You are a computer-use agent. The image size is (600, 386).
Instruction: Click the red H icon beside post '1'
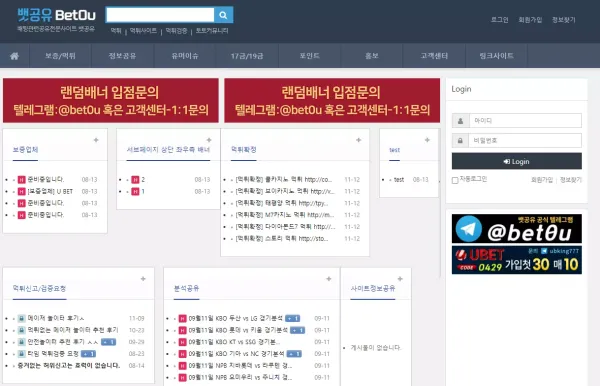[135, 191]
